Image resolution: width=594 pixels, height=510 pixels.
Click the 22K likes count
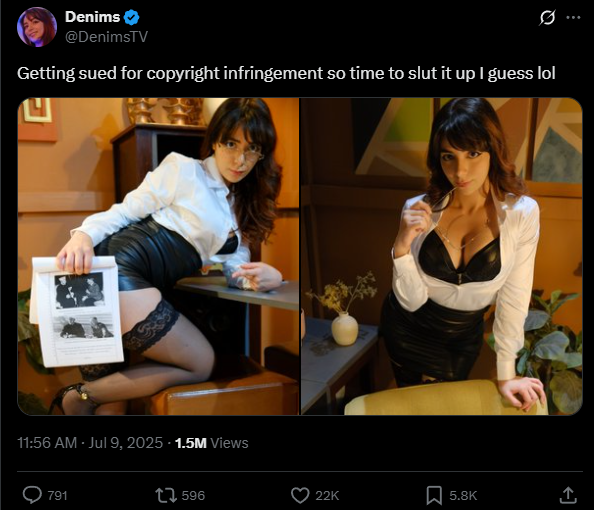tap(327, 496)
